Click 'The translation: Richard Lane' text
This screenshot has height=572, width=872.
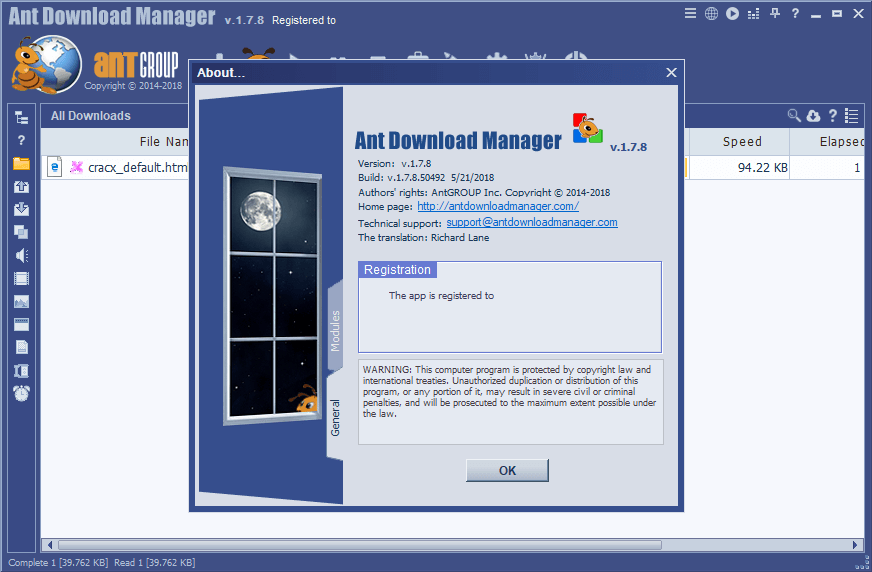pos(424,237)
